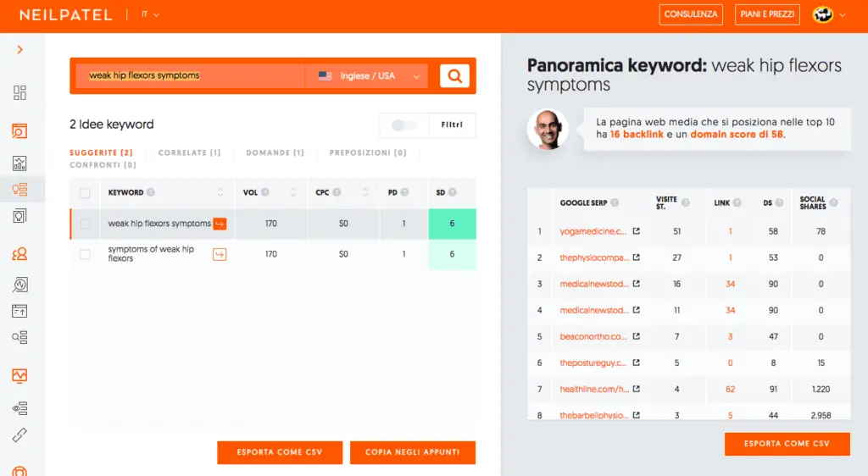Select the lightbulb keyword ideas sidebar icon
The image size is (868, 476).
coord(19,190)
